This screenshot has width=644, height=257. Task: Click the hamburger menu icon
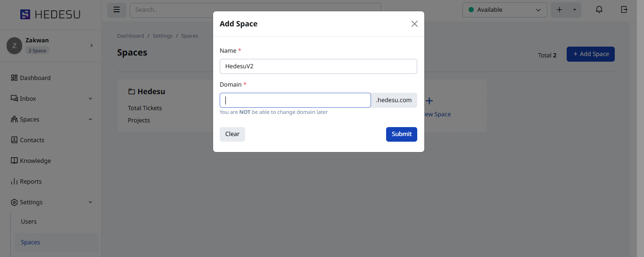116,10
